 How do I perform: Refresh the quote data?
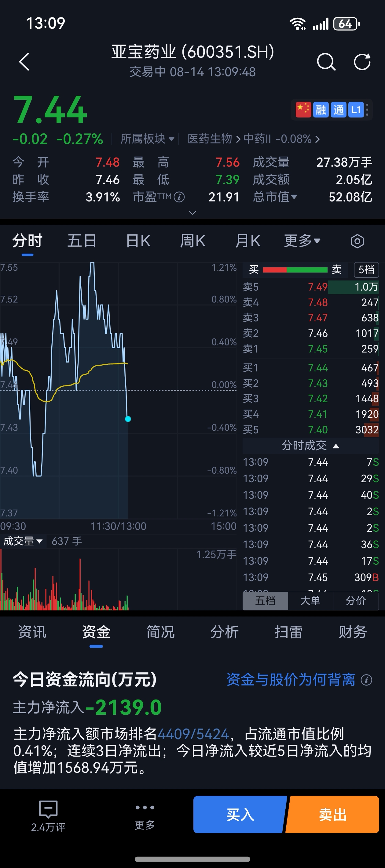pos(362,62)
